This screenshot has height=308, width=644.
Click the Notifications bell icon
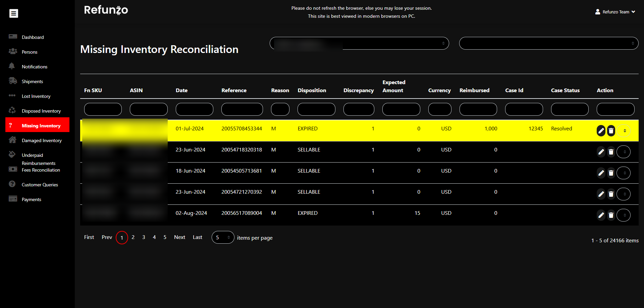(12, 66)
